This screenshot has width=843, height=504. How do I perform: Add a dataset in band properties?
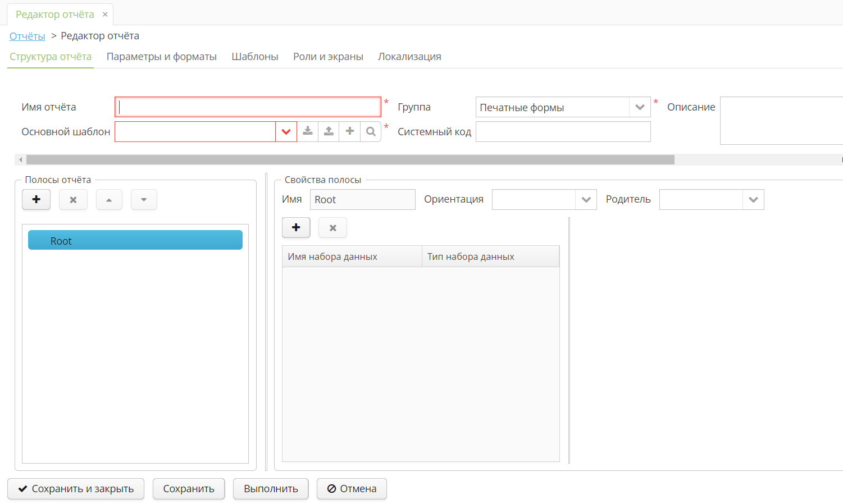click(296, 227)
